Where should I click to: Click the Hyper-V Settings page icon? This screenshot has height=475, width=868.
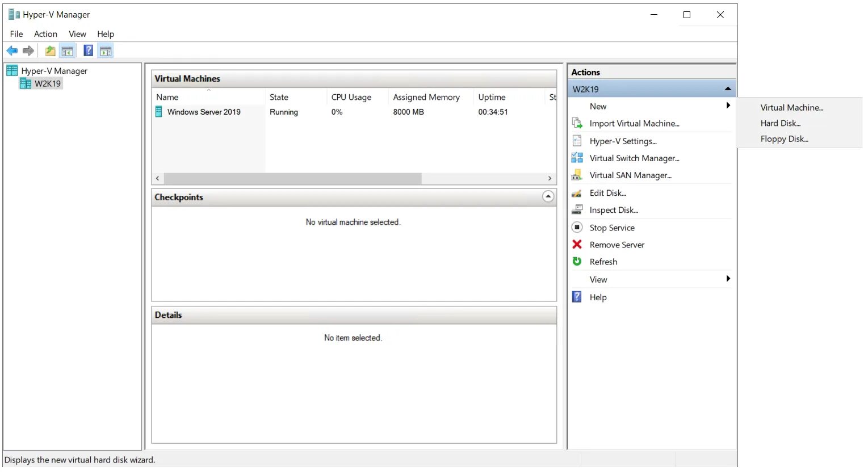(x=577, y=141)
